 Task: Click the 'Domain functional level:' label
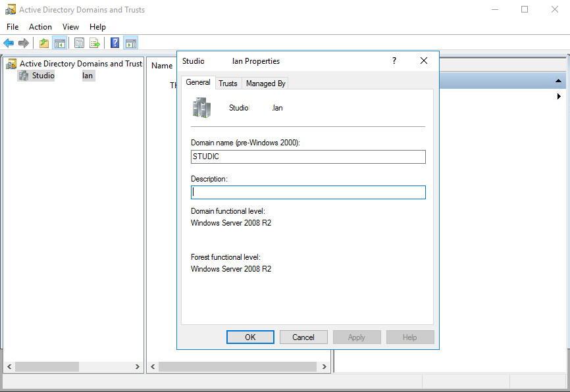tap(228, 211)
